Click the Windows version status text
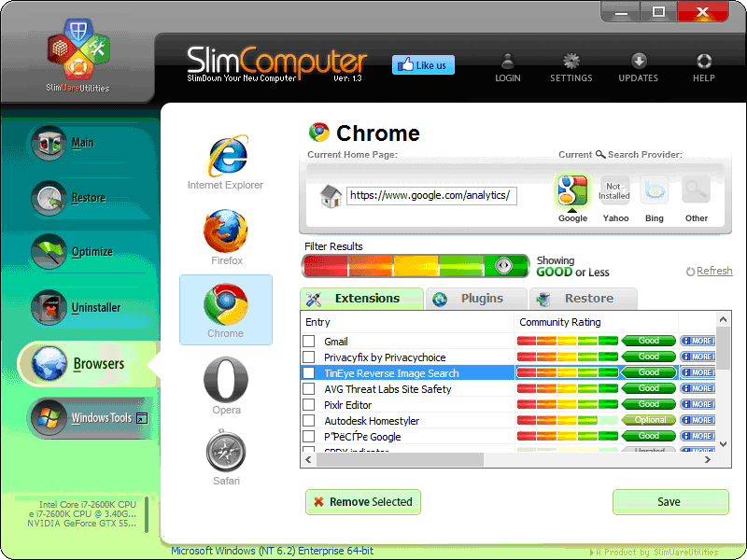The width and height of the screenshot is (747, 560). (272, 551)
